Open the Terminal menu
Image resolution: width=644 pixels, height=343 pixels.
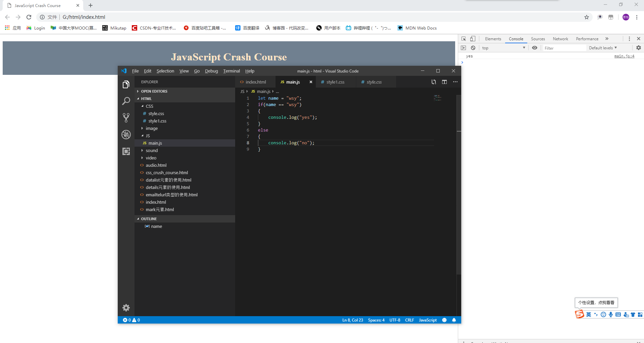[231, 71]
